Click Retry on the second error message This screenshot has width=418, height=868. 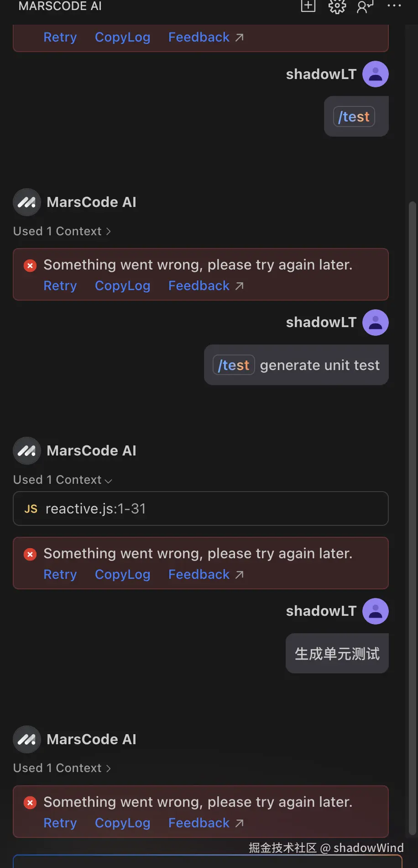click(60, 286)
